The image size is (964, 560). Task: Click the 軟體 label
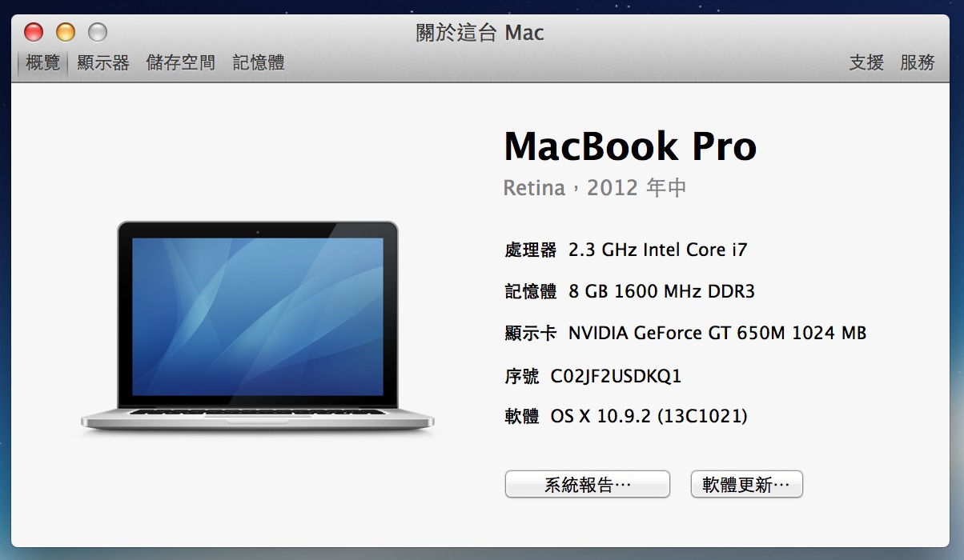click(x=522, y=416)
